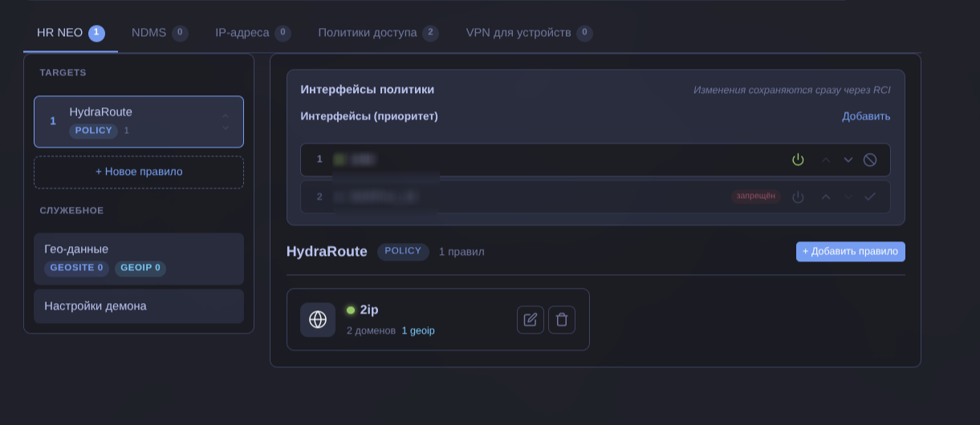Click the checkmark allow icon on interface 2
Screen dimensions: 980x425
(870, 196)
